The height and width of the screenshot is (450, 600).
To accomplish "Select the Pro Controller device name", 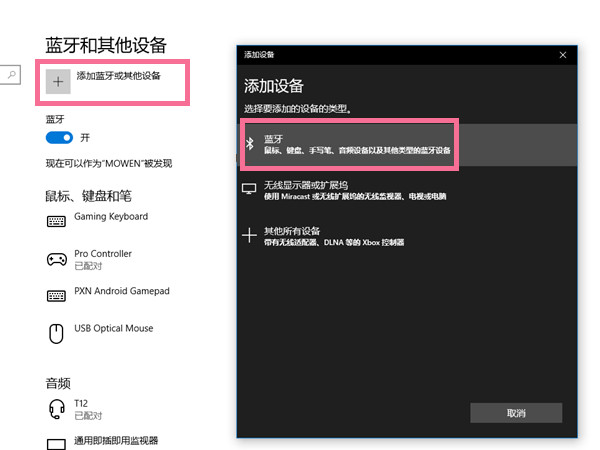I will [x=103, y=254].
